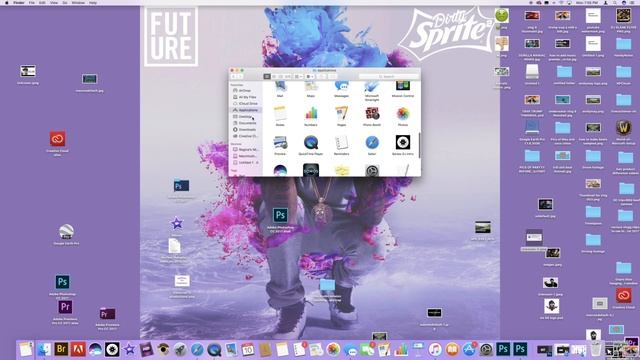
Task: Open iBooks from the Dock
Action: (x=452, y=349)
